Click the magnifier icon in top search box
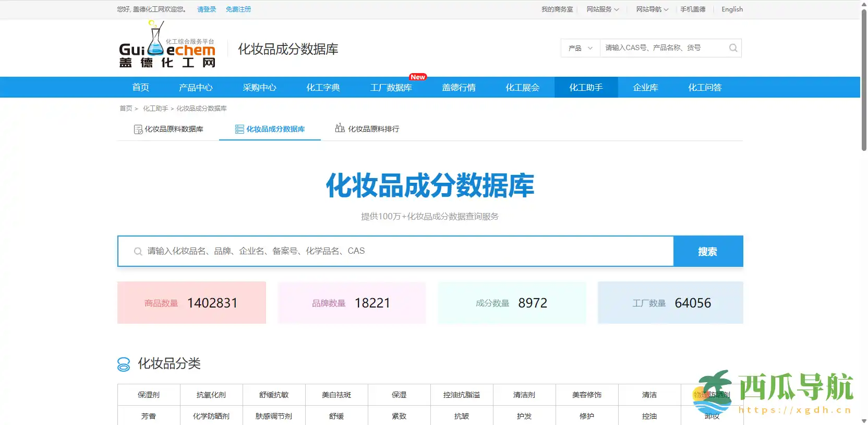Viewport: 868px width, 425px height. click(733, 48)
